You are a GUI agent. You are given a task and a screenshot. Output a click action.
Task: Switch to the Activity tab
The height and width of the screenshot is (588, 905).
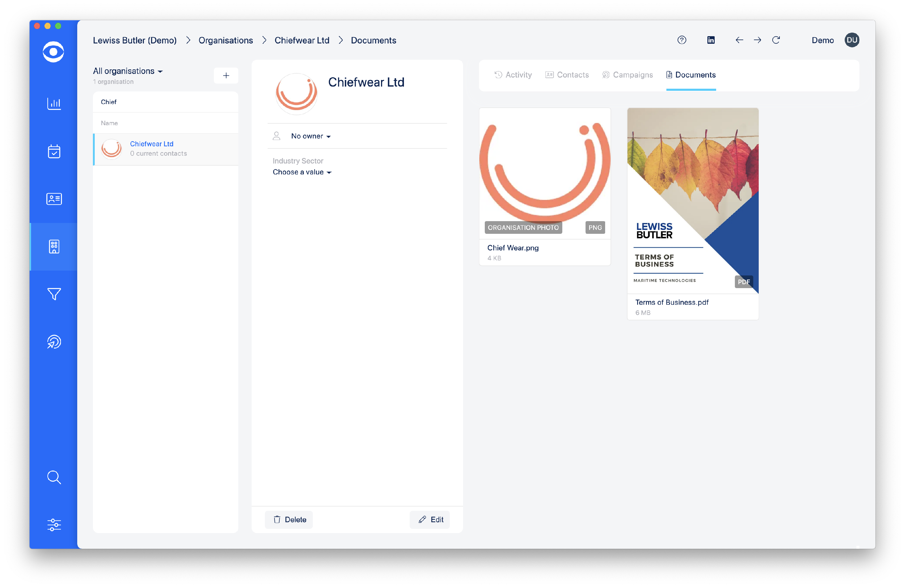pos(513,75)
